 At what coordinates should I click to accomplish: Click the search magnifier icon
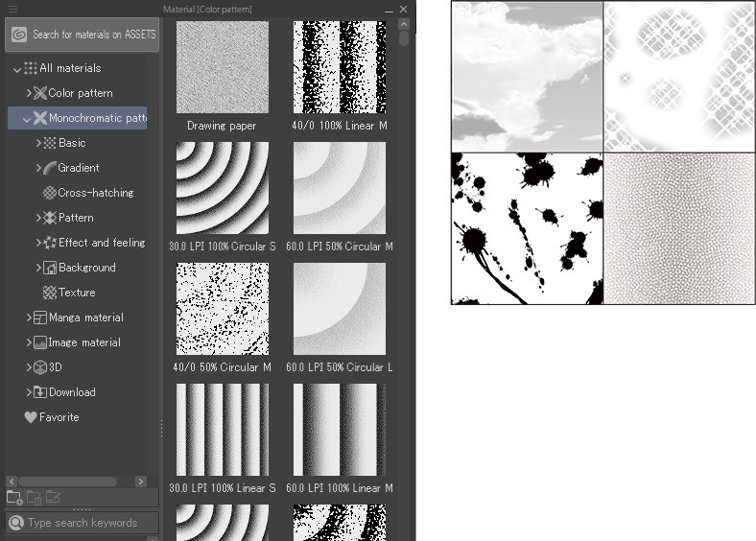point(16,523)
